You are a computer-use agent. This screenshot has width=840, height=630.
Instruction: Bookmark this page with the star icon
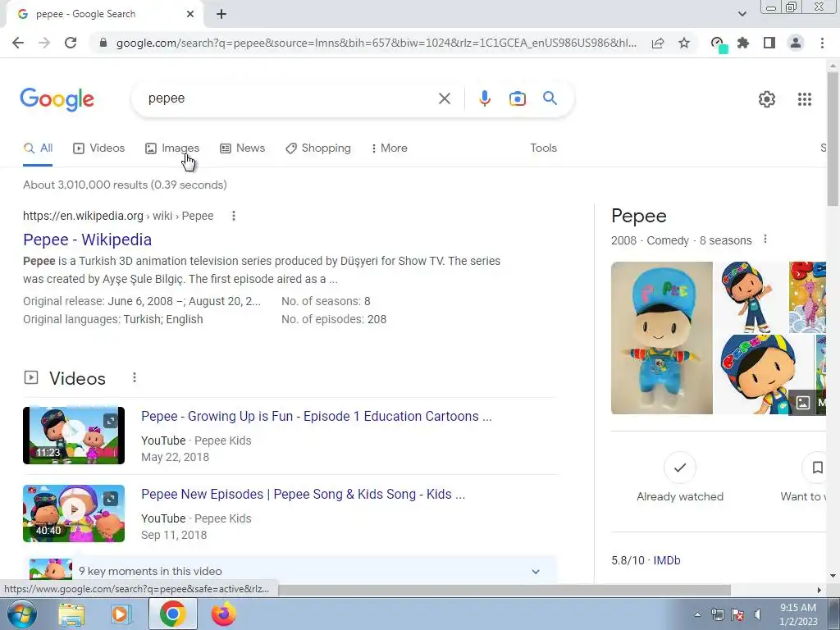(684, 43)
